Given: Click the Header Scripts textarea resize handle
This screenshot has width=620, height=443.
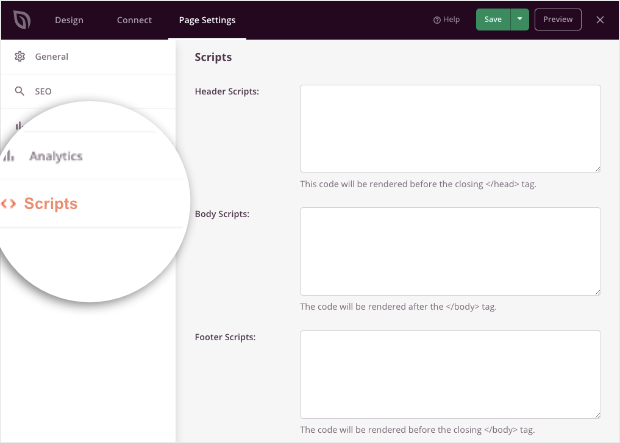Looking at the screenshot, I should [597, 169].
